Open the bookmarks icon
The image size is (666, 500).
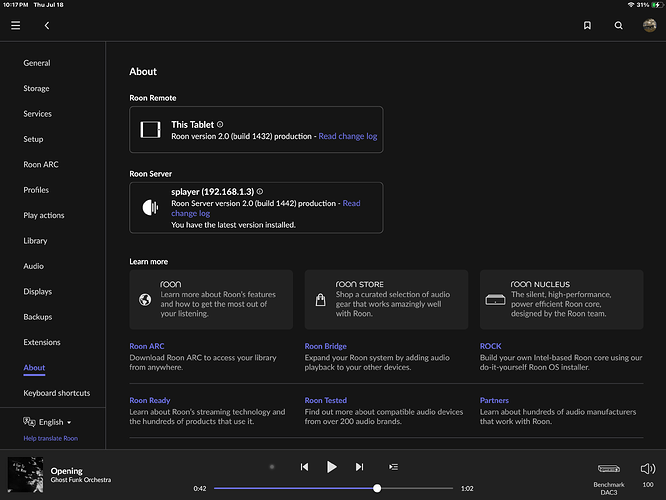tap(587, 25)
